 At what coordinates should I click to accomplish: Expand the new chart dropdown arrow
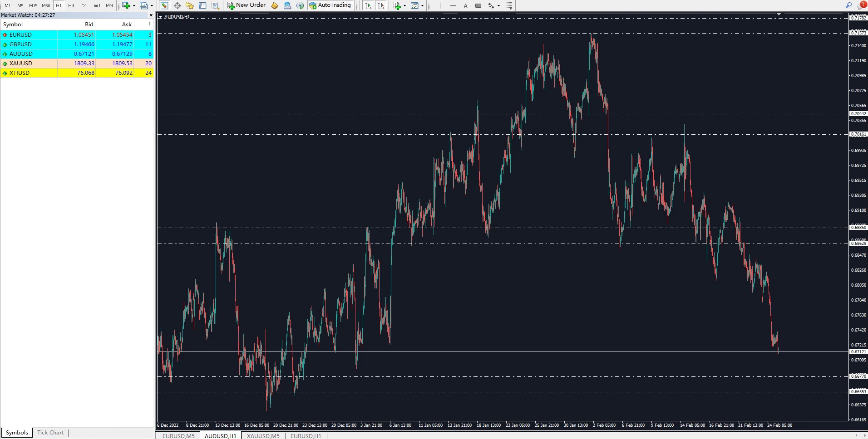coord(134,5)
